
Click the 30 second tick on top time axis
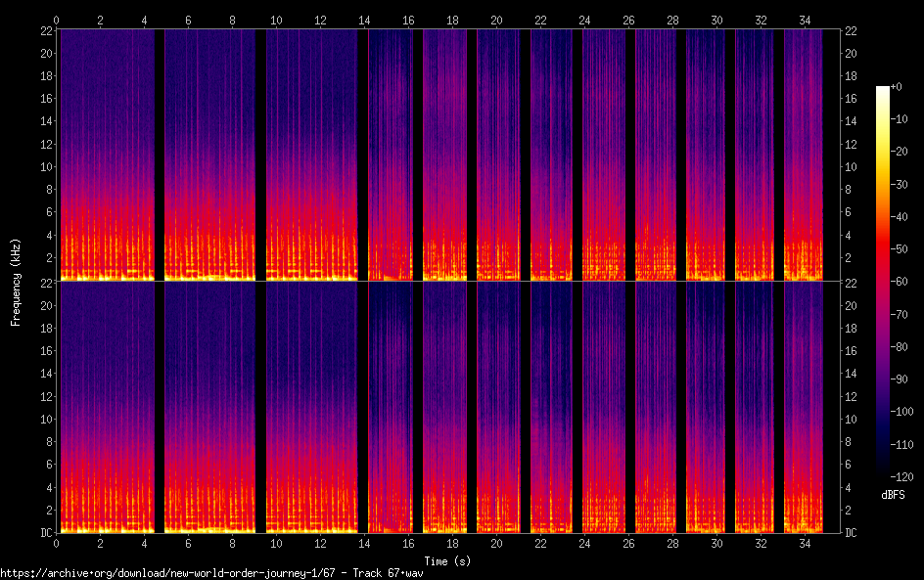click(716, 19)
